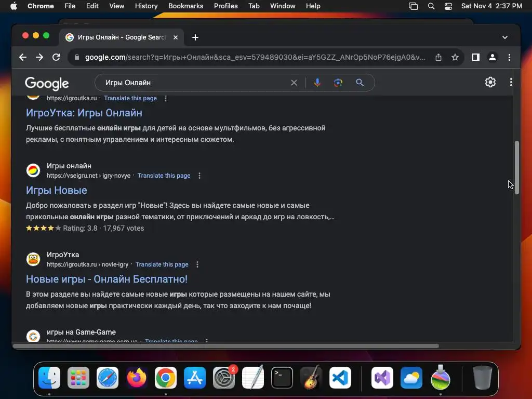Toggle Chrome side panel

pyautogui.click(x=476, y=57)
